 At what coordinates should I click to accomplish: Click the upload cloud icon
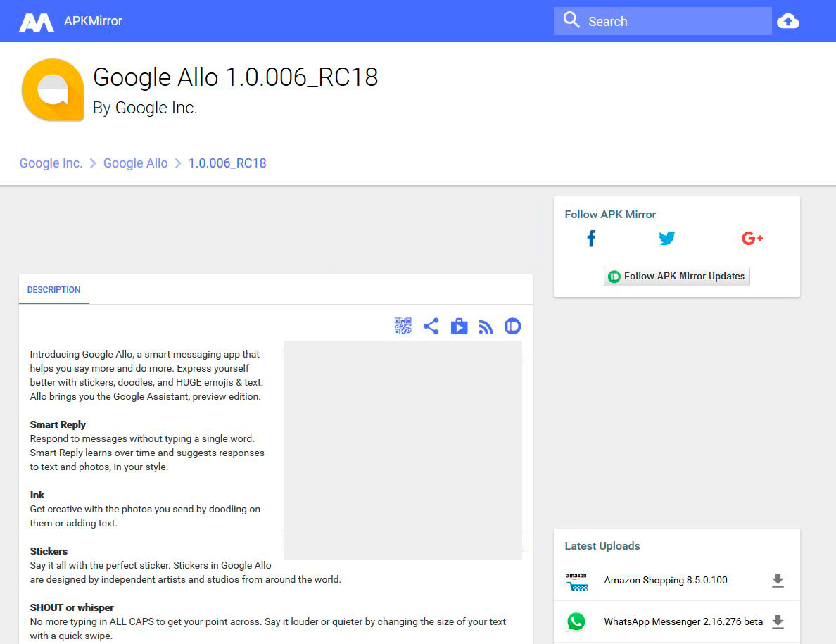tap(788, 21)
